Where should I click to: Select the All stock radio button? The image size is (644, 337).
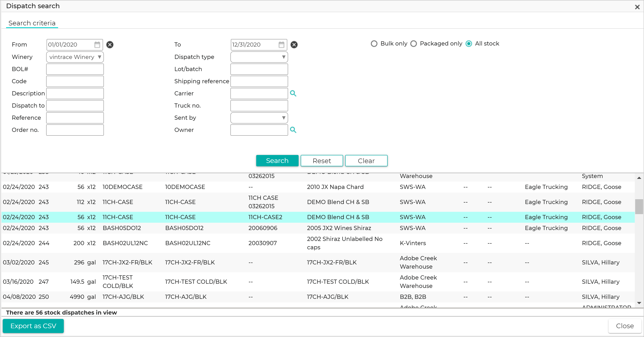click(x=469, y=44)
